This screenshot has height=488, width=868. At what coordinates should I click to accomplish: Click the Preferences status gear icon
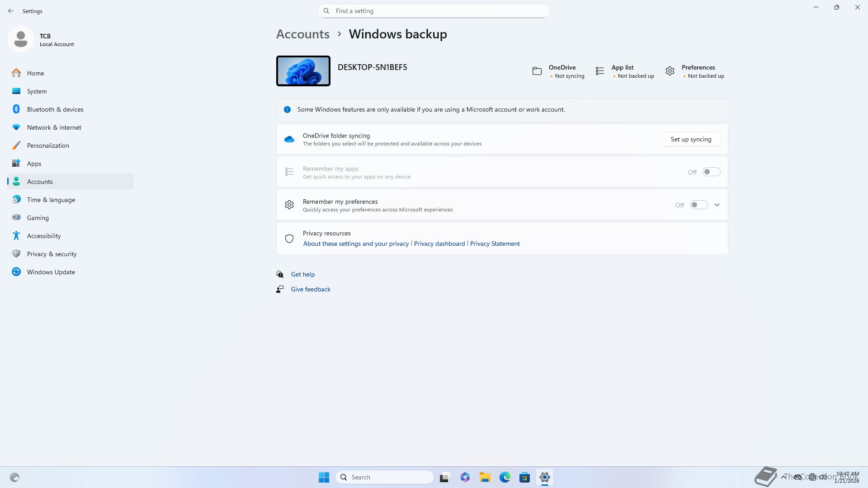[670, 71]
